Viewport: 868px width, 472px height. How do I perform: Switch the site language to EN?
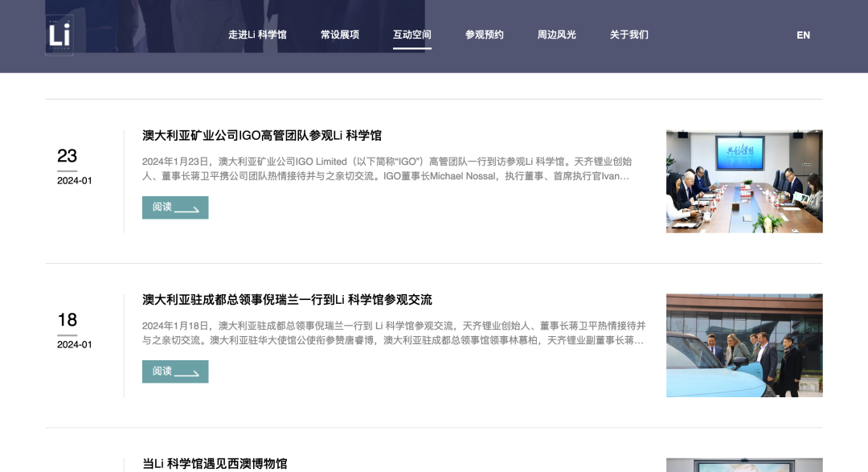(x=802, y=35)
